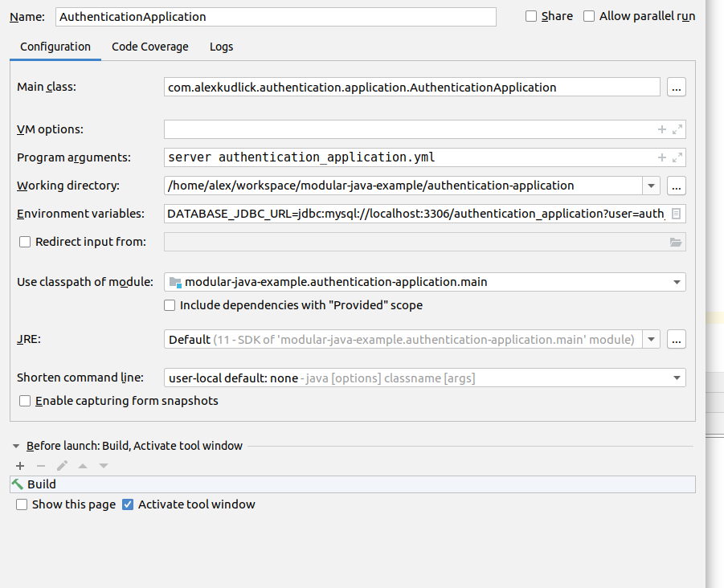The image size is (724, 588).
Task: Open Use classpath of module dropdown
Action: click(677, 282)
